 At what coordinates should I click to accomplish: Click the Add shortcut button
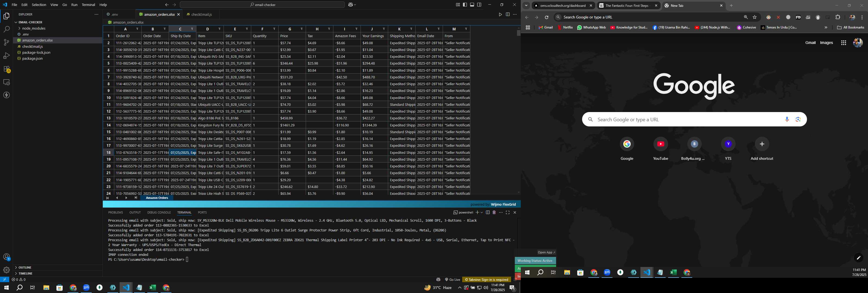pyautogui.click(x=761, y=149)
